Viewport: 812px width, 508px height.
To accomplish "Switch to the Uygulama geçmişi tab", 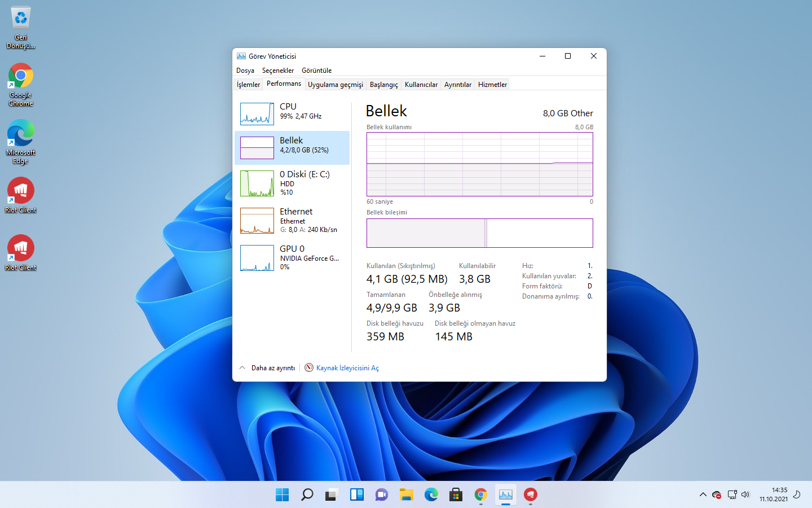I will [x=336, y=85].
